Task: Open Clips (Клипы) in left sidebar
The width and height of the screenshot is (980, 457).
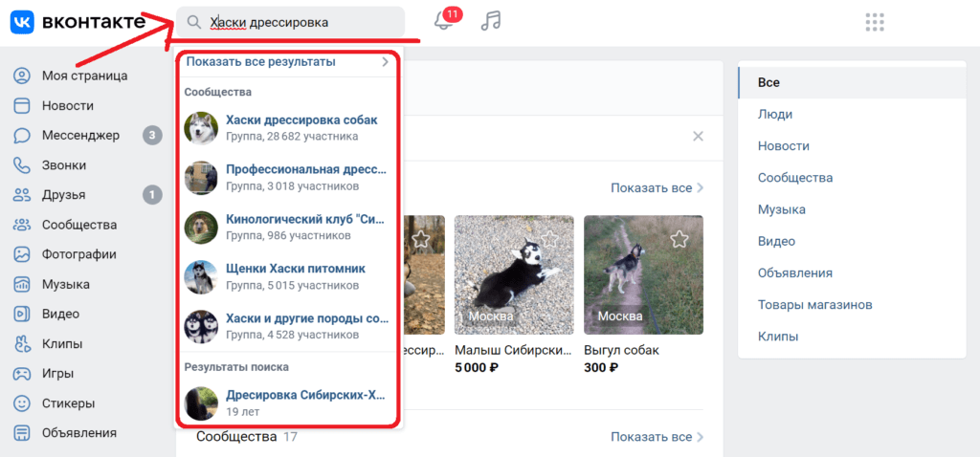Action: click(61, 343)
